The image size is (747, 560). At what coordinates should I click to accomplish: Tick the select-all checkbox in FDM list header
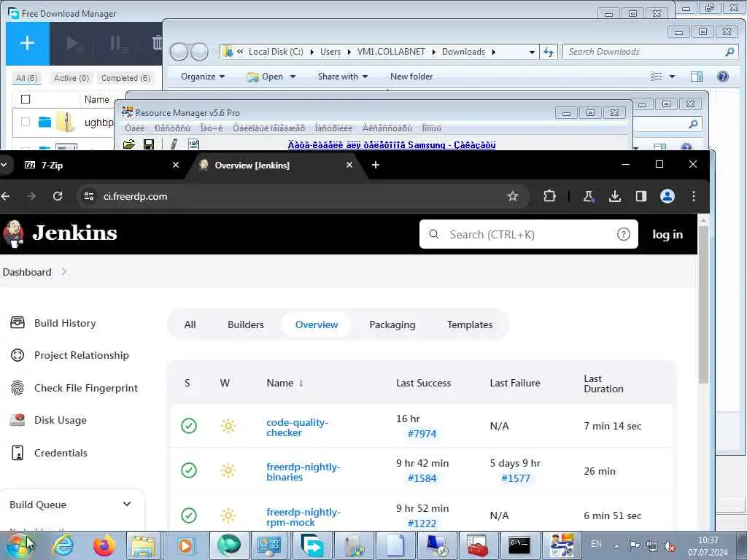point(26,99)
